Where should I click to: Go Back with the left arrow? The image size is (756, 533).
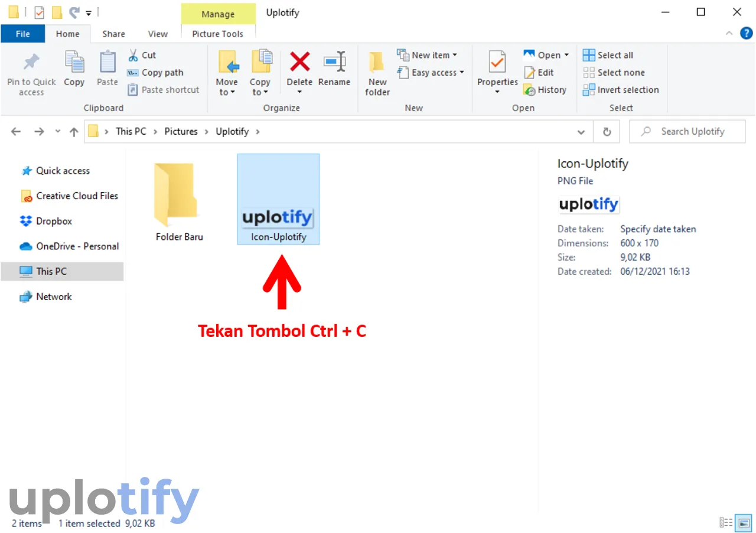click(x=16, y=132)
